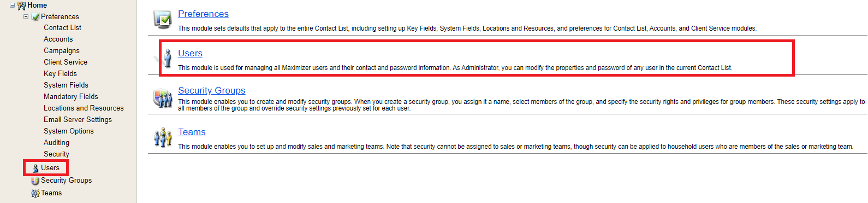Select Auditing in the sidebar tree

(56, 143)
